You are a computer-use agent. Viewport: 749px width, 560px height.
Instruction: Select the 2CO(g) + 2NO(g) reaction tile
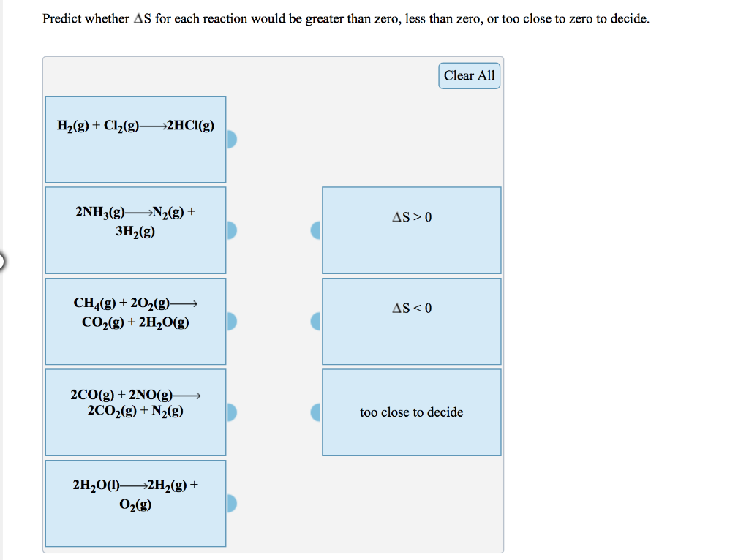[136, 412]
